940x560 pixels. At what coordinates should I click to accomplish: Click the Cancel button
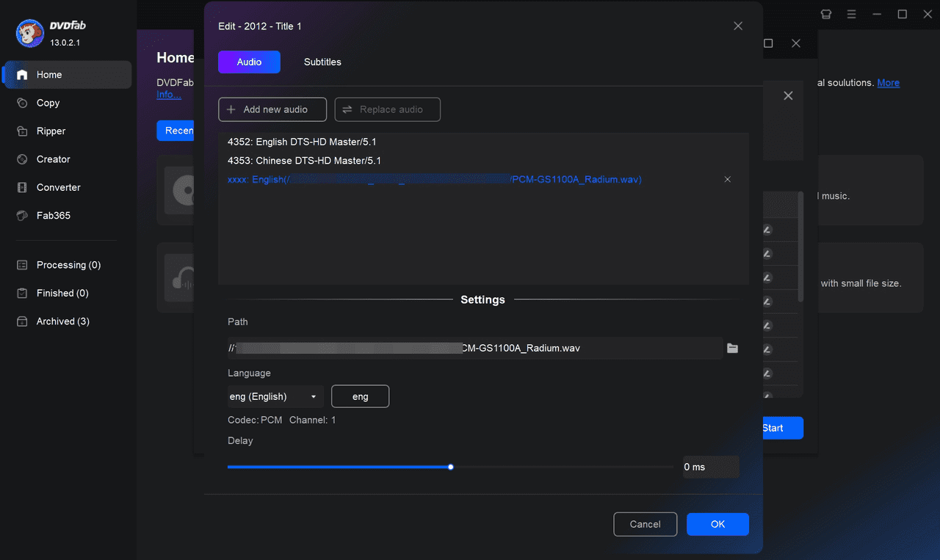(645, 524)
